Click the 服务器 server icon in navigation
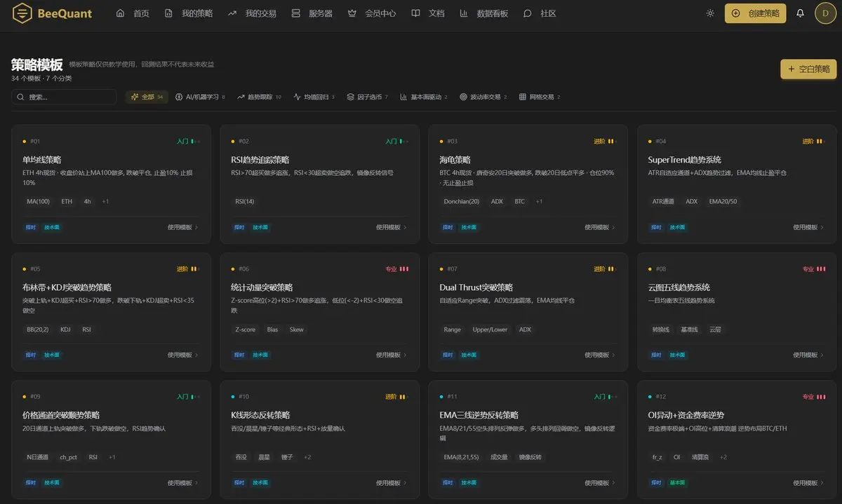The height and width of the screenshot is (504, 842). (x=295, y=13)
